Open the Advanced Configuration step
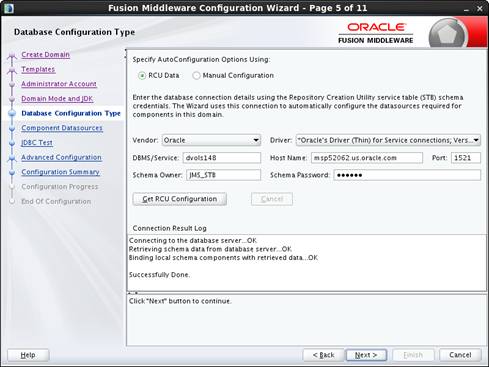 tap(61, 157)
